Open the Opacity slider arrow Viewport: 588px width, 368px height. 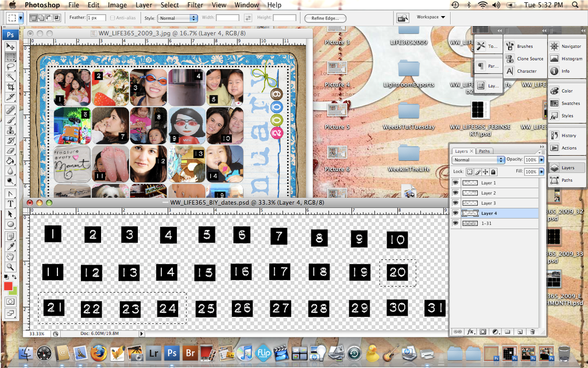pyautogui.click(x=541, y=160)
